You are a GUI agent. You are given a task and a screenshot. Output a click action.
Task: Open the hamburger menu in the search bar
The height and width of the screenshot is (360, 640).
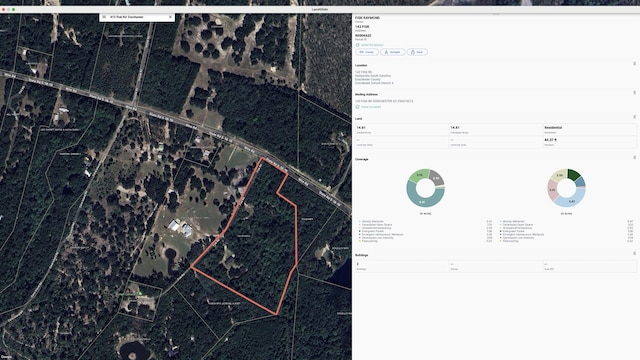pyautogui.click(x=104, y=17)
